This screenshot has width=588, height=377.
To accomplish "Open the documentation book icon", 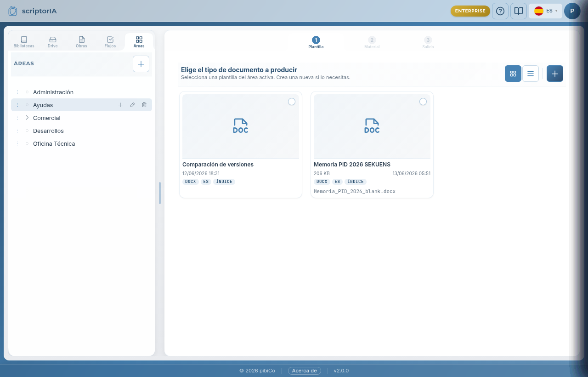I will [519, 11].
